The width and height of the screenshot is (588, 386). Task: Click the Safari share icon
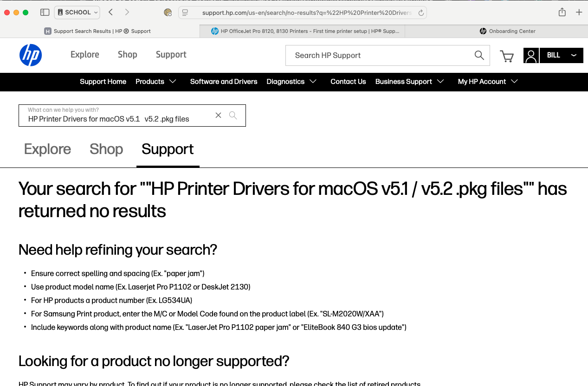(562, 13)
